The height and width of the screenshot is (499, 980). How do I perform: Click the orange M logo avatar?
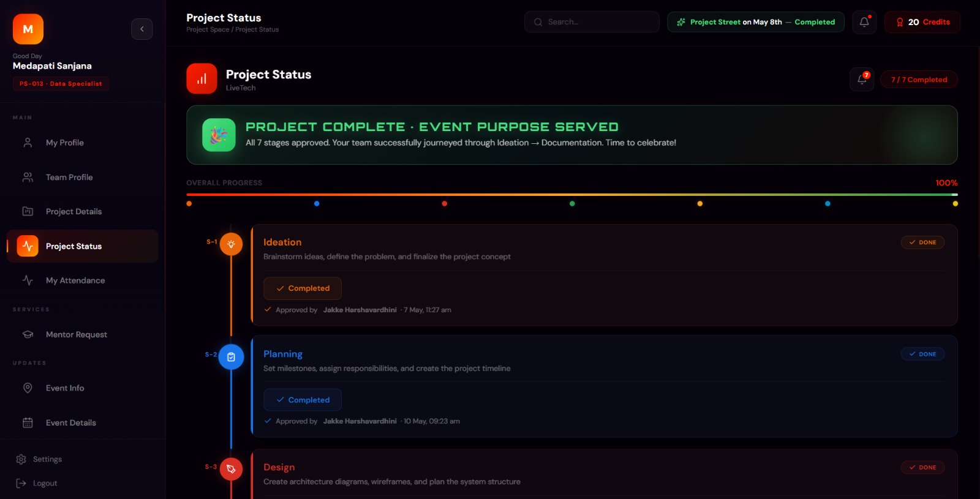click(x=28, y=29)
